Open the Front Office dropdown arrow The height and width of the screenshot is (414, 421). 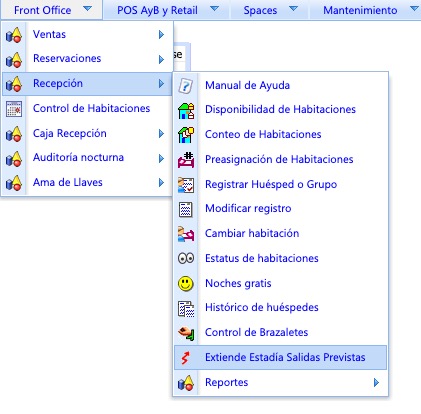(87, 9)
